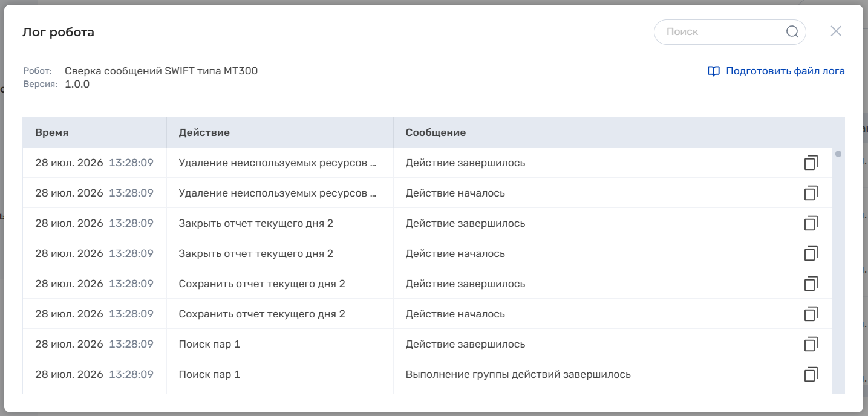868x416 pixels.
Task: Copy the first 'Удаление неиспользуемых ресурсов' завершилось row
Action: tap(811, 163)
